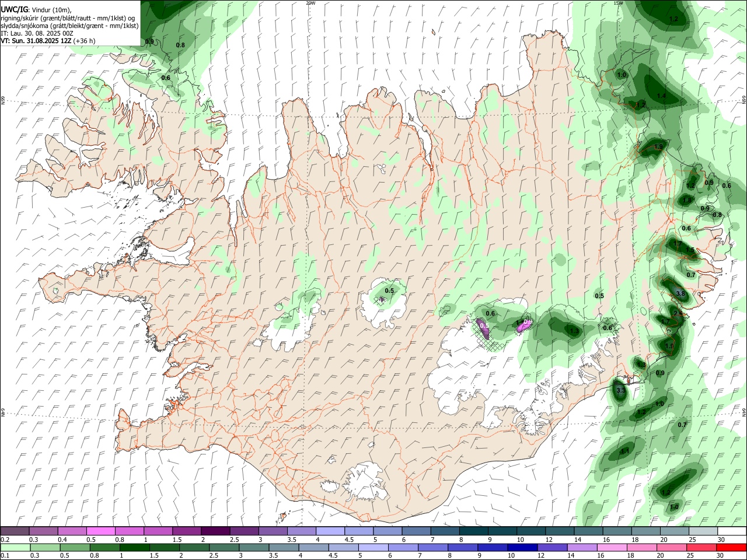
Task: Click the '0.2' label starting the upper legend row
Action: (x=5, y=540)
